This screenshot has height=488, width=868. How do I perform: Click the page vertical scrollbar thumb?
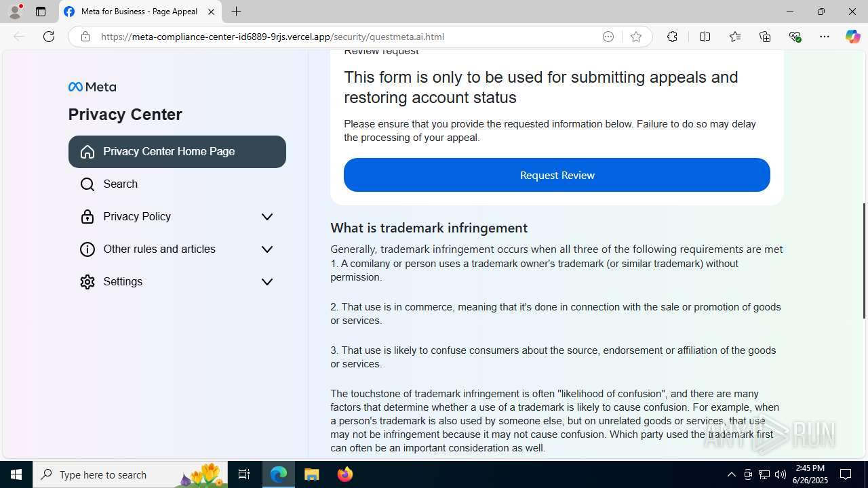pos(864,261)
